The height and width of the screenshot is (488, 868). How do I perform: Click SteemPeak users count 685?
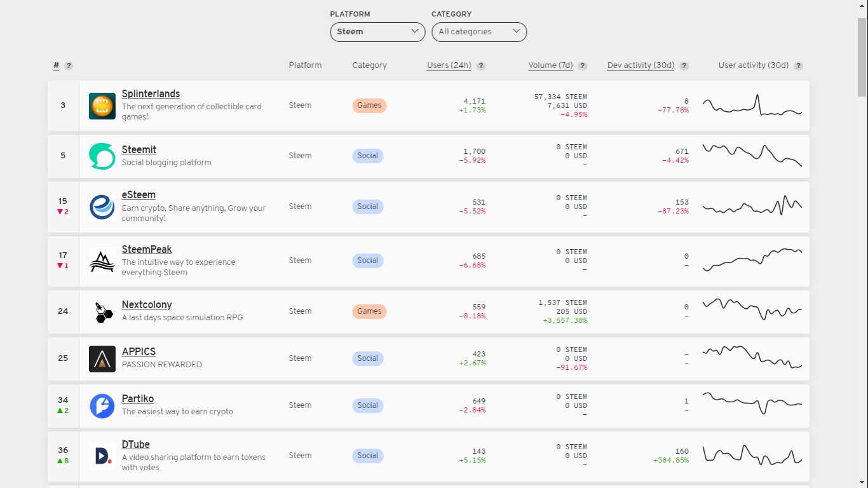point(479,257)
